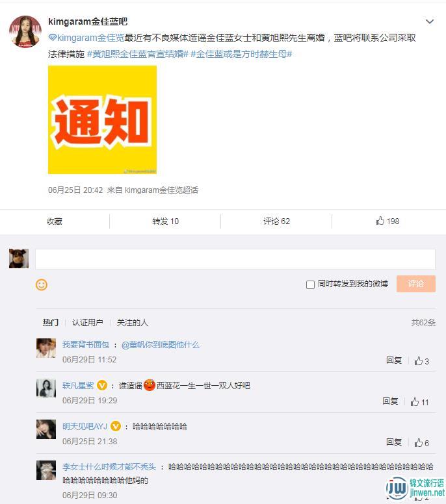Open the emoji picker smiley icon
Screen dimensions: 446x504
42,284
